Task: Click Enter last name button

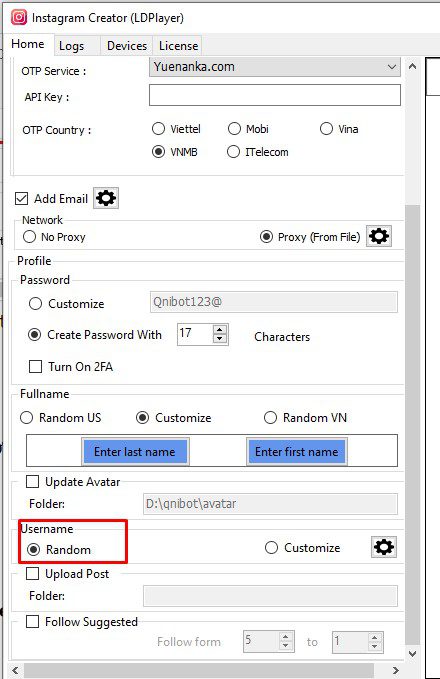Action: [135, 452]
